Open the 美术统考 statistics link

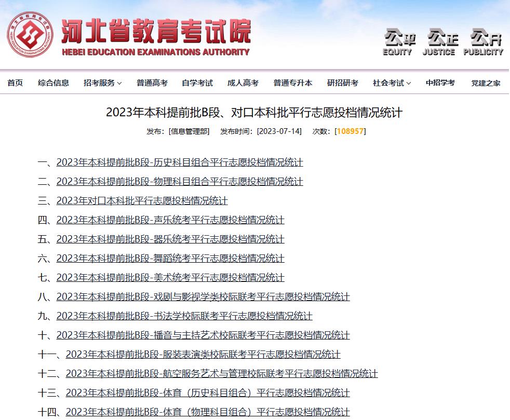pos(170,277)
